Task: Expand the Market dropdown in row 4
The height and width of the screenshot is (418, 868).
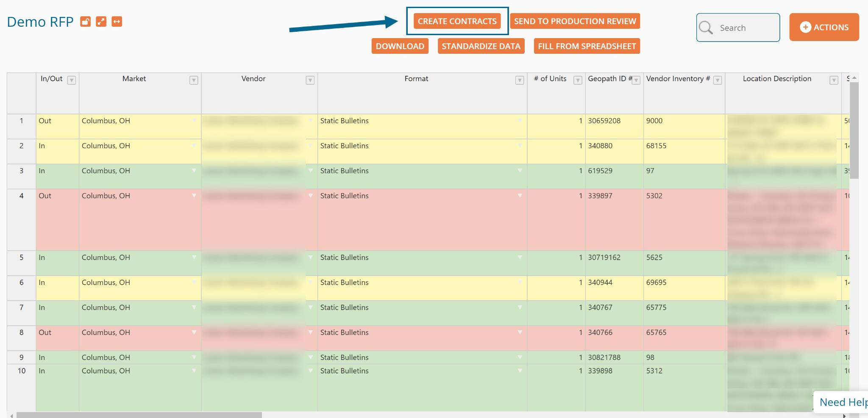Action: (194, 196)
